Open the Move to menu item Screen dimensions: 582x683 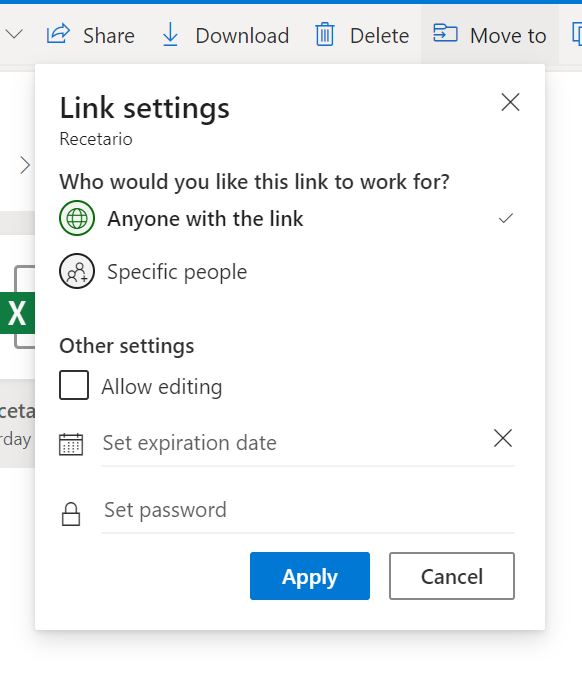click(489, 35)
